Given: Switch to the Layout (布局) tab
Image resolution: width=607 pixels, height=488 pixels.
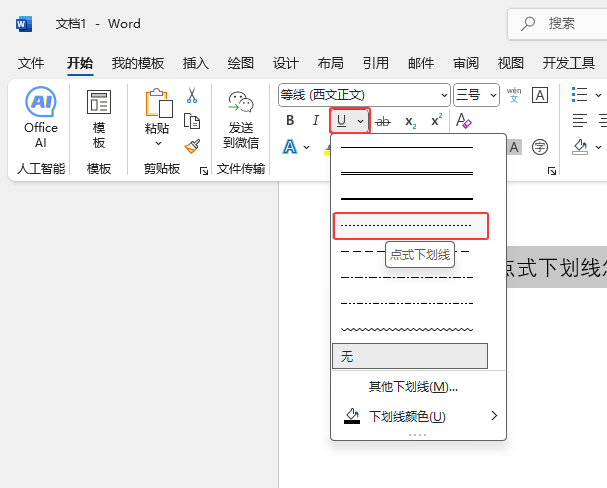Looking at the screenshot, I should (x=331, y=63).
